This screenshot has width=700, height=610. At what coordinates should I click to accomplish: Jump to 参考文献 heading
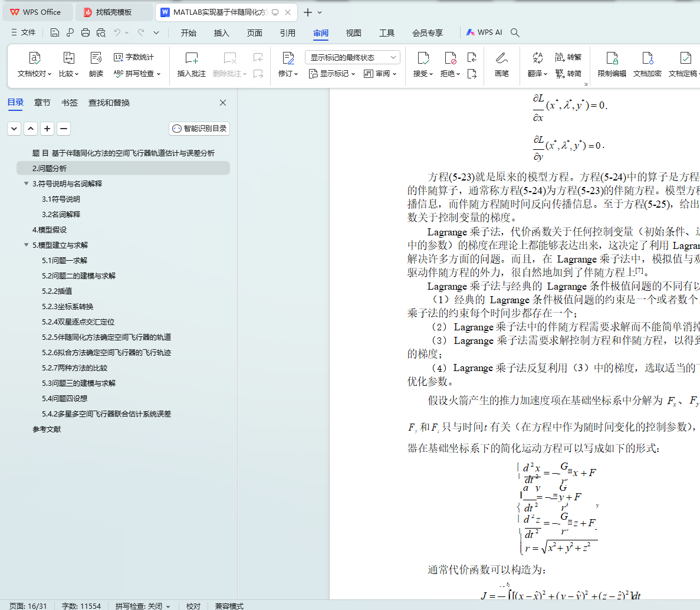point(47,429)
